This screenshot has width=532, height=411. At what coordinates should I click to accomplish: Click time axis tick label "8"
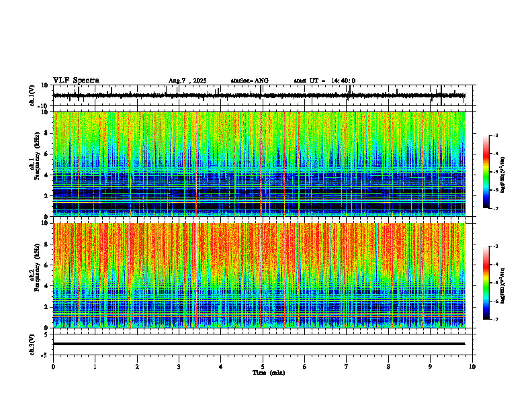(388, 367)
